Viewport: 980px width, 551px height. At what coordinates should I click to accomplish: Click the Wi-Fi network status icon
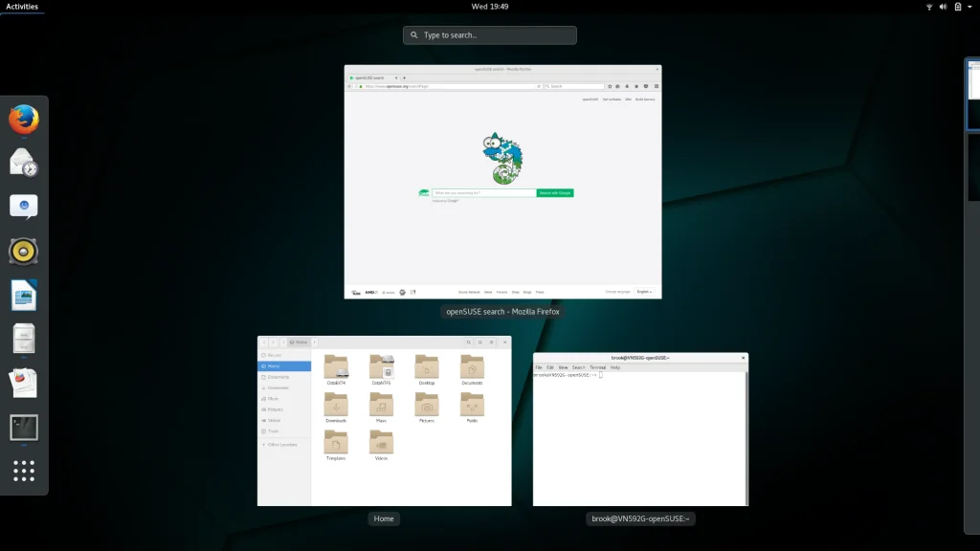click(929, 7)
